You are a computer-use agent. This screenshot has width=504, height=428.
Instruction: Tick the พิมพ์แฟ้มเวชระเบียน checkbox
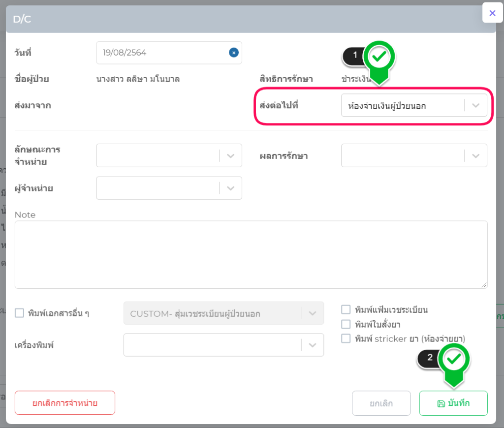[346, 309]
